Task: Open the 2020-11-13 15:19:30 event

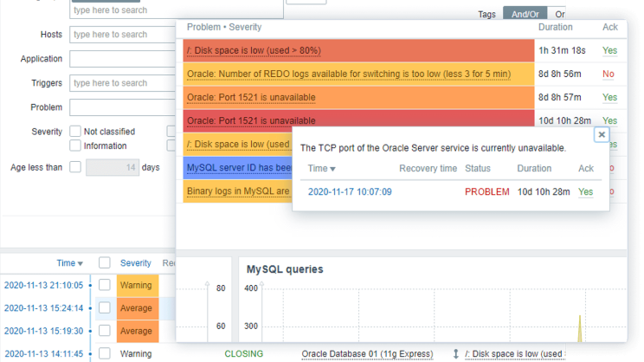Action: [x=43, y=331]
